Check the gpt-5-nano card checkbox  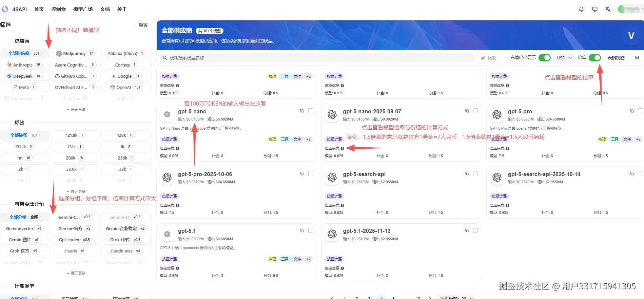[311, 111]
